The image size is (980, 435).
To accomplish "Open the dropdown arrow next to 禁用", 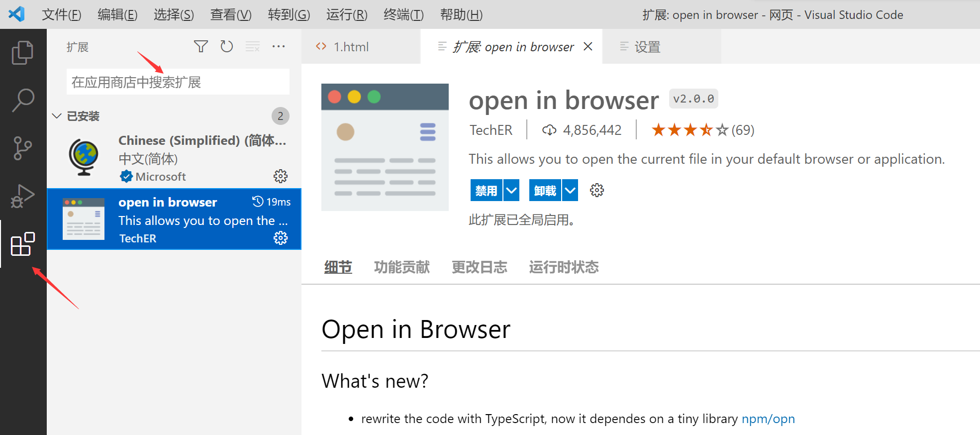I will coord(511,190).
